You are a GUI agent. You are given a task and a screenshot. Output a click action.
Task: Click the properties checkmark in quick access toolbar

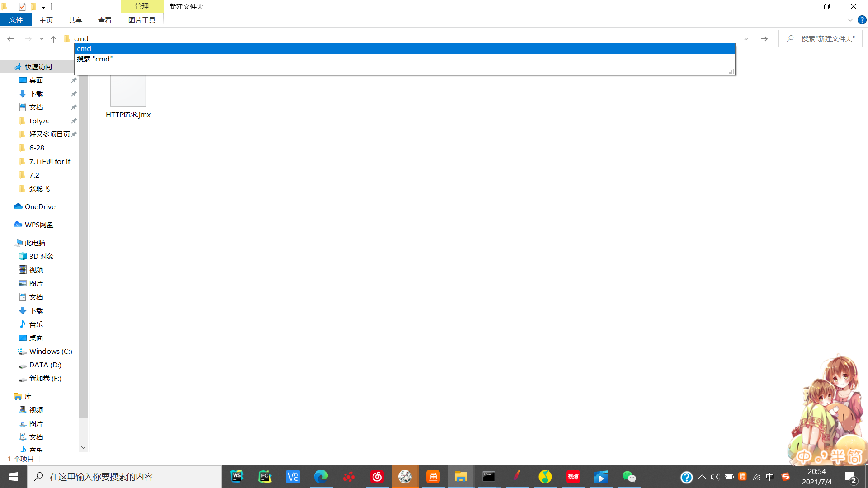(22, 6)
